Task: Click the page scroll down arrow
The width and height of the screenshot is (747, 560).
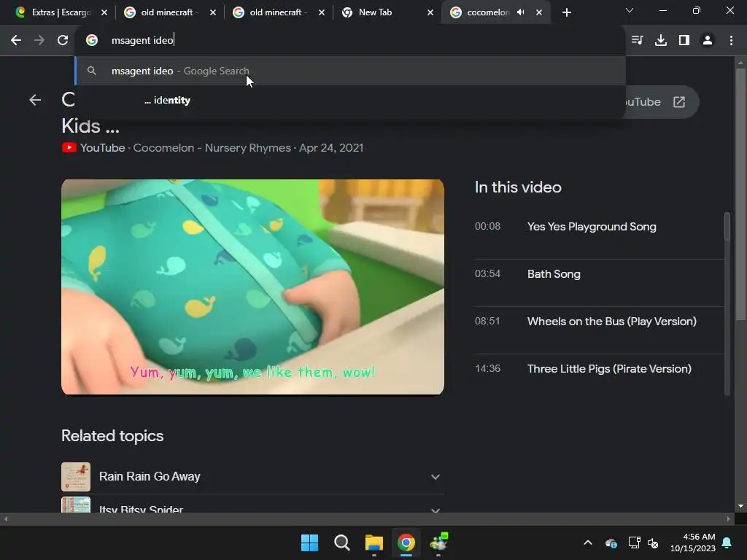Action: click(x=740, y=506)
